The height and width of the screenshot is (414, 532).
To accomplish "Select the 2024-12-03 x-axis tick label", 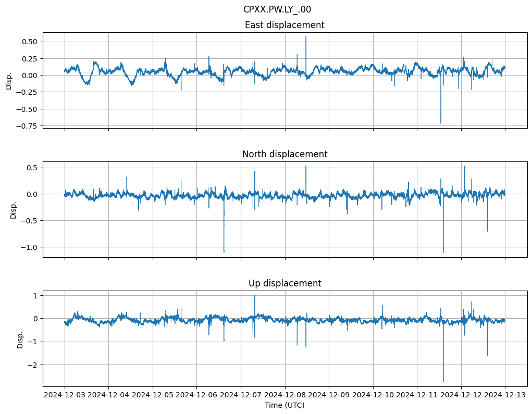I will tap(65, 395).
